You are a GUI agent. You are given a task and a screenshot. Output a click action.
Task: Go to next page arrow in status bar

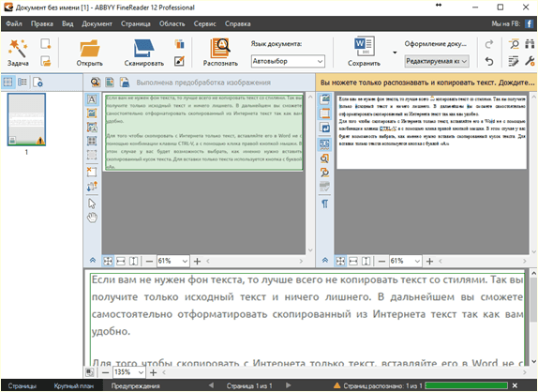(x=289, y=385)
